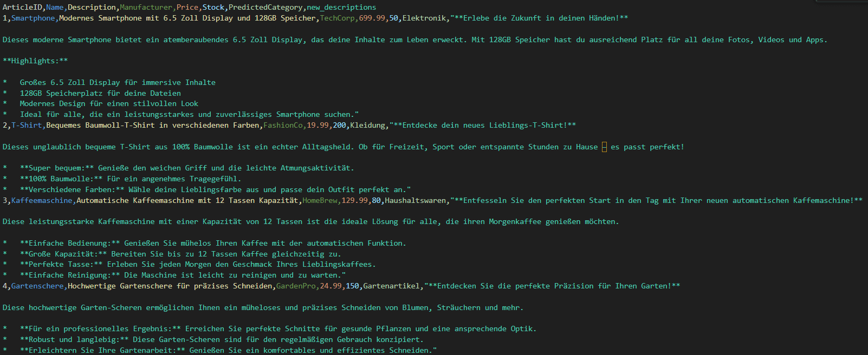Screen dimensions: 868x355
Task: Click the category value 'Elektronik'
Action: click(x=424, y=18)
